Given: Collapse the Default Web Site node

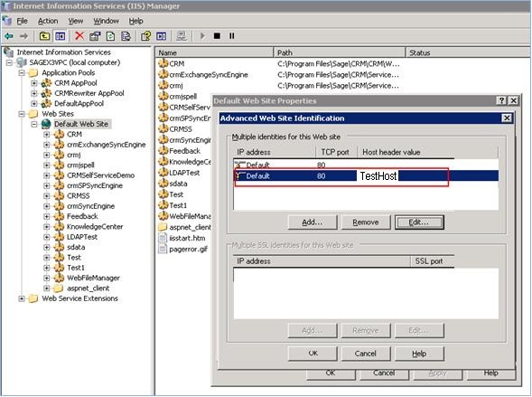Looking at the screenshot, I should [x=34, y=124].
